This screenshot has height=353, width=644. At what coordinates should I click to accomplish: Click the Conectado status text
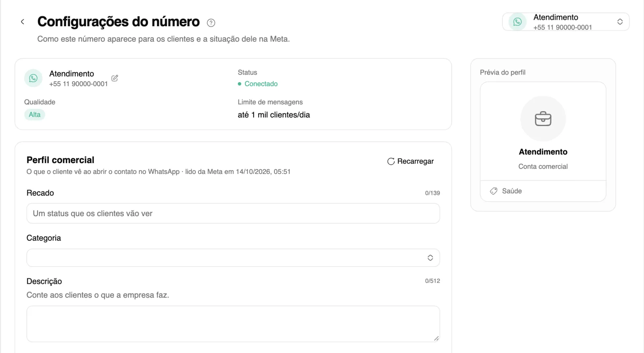pos(261,84)
